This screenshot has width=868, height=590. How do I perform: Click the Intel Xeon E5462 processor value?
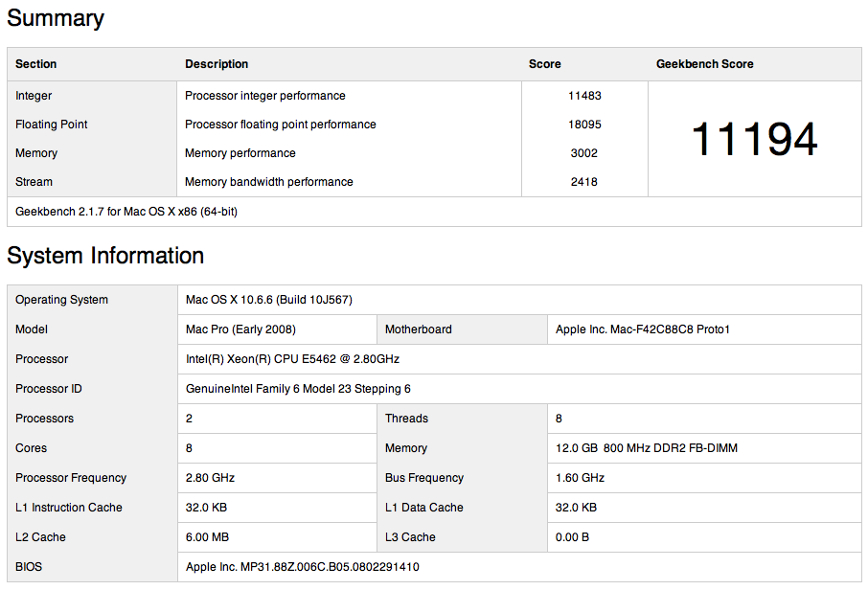click(292, 359)
